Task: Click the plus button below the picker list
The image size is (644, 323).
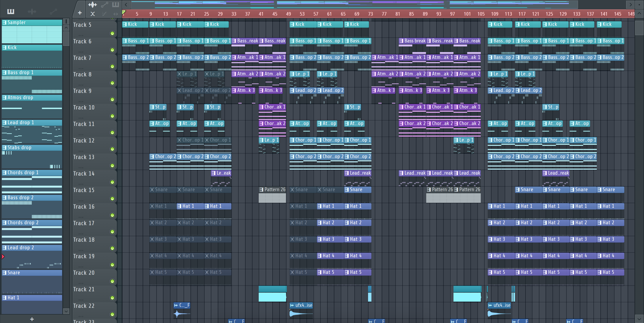Action: click(x=32, y=319)
